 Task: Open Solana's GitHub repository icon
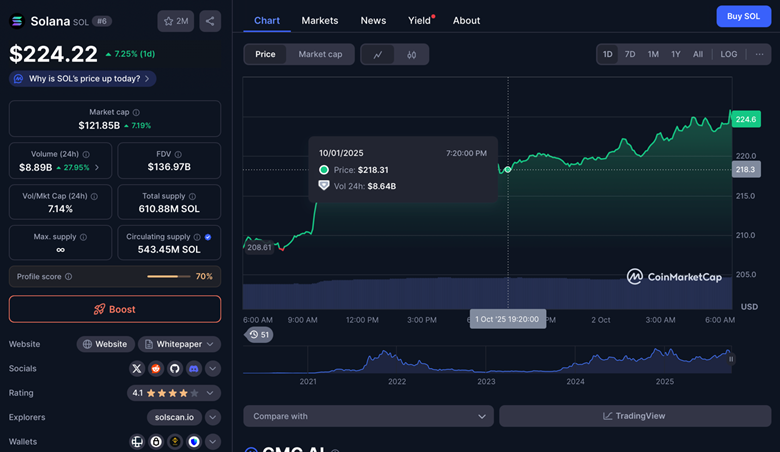click(x=175, y=368)
